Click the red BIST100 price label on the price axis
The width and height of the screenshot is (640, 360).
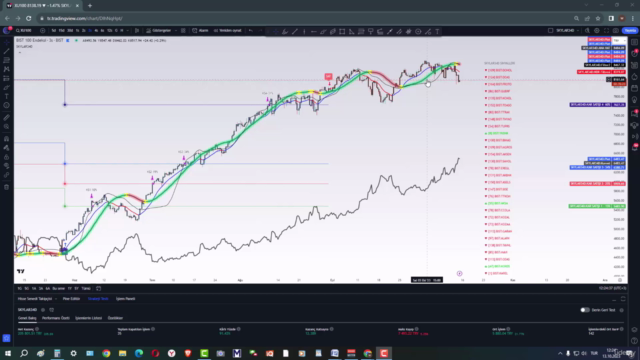click(x=619, y=84)
